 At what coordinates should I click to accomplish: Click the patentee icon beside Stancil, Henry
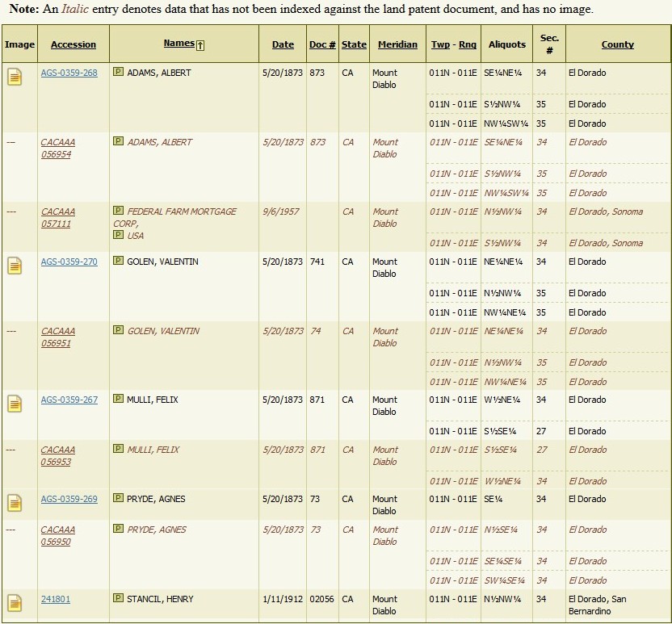click(x=118, y=599)
